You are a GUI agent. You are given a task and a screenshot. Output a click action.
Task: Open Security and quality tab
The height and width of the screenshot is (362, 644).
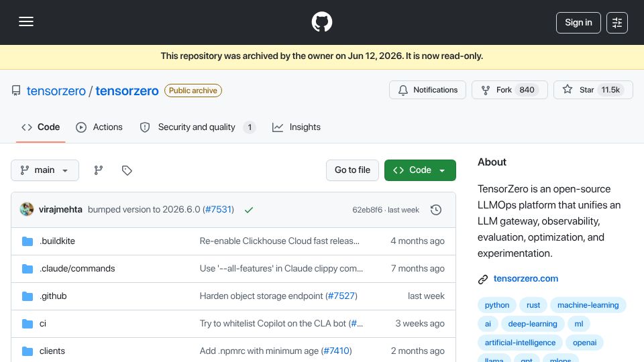pos(197,127)
